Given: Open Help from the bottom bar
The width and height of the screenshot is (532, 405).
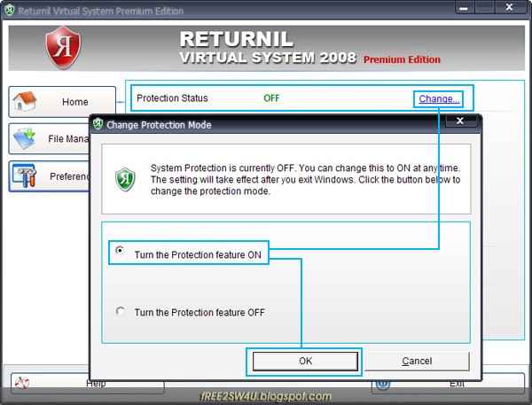Looking at the screenshot, I should click(x=88, y=384).
